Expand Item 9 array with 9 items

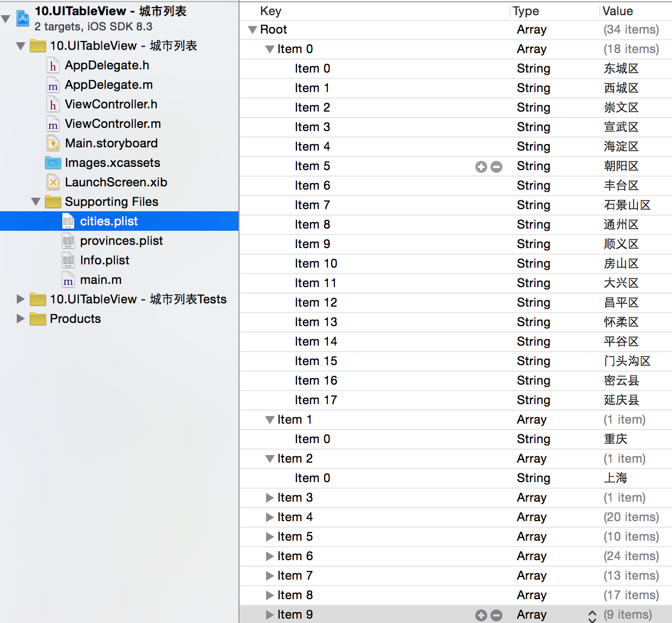tap(270, 615)
